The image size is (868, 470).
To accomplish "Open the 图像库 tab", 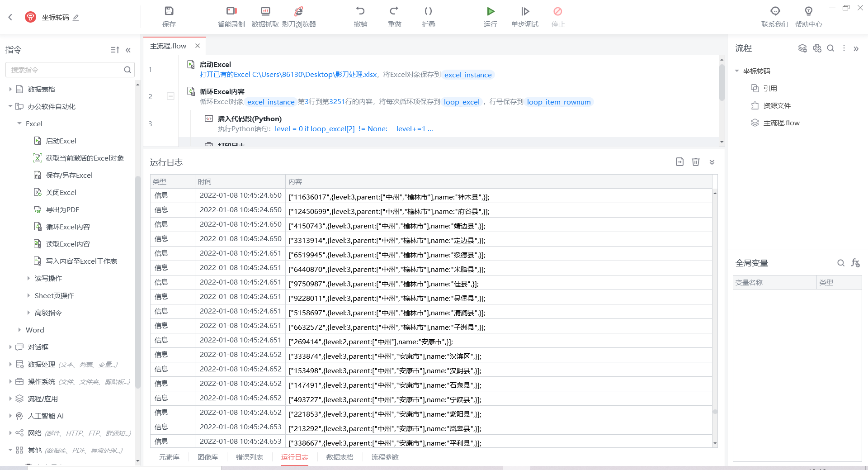I will [x=208, y=457].
